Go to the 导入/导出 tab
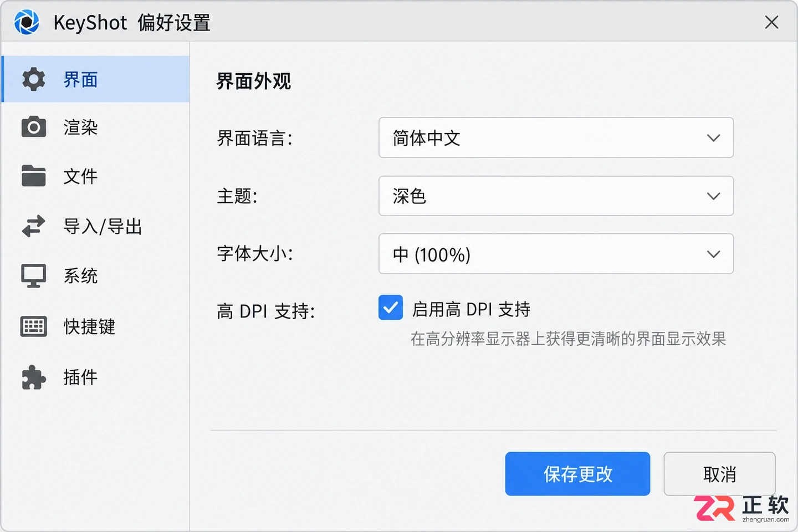 tap(96, 226)
